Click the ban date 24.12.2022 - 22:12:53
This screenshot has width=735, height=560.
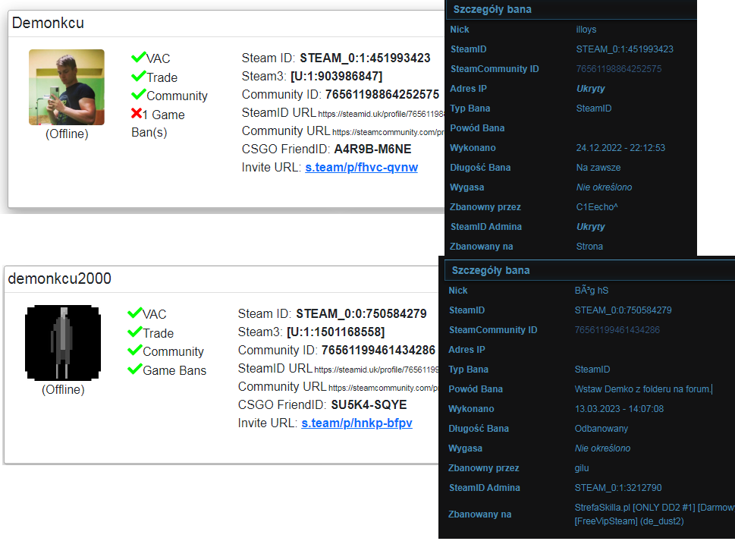tap(620, 148)
